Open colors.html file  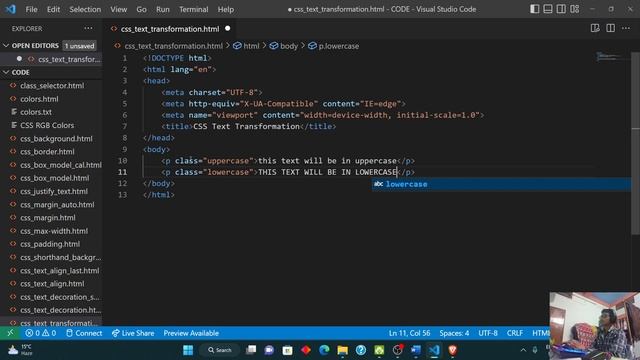[39, 99]
